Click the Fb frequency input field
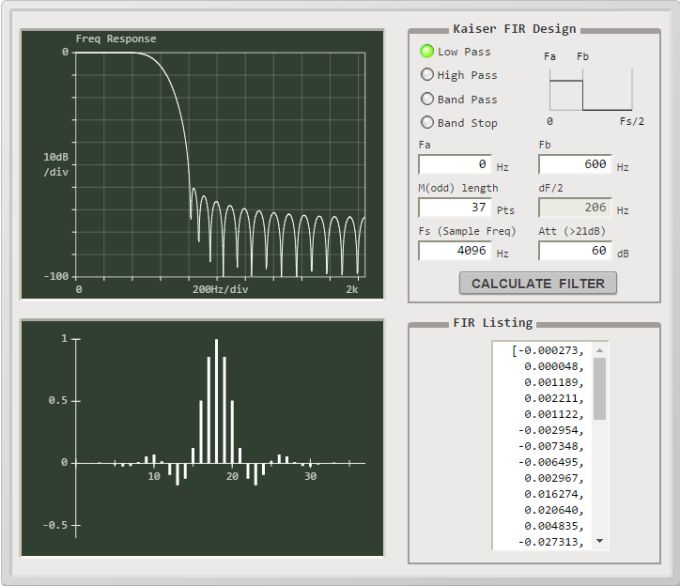 pos(575,164)
